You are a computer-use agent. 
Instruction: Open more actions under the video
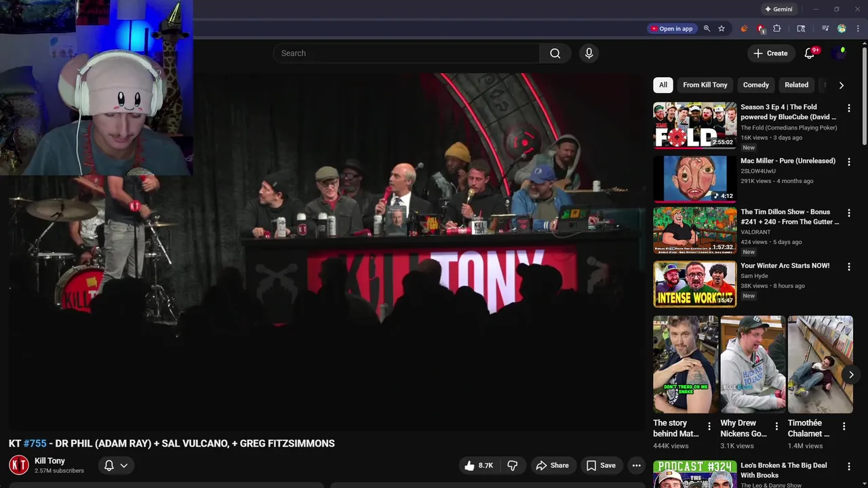point(636,466)
